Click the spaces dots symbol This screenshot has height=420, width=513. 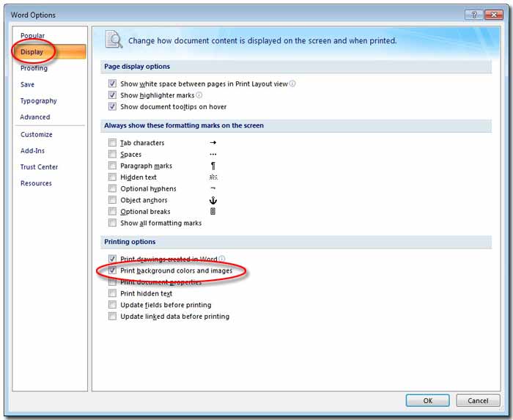(213, 154)
